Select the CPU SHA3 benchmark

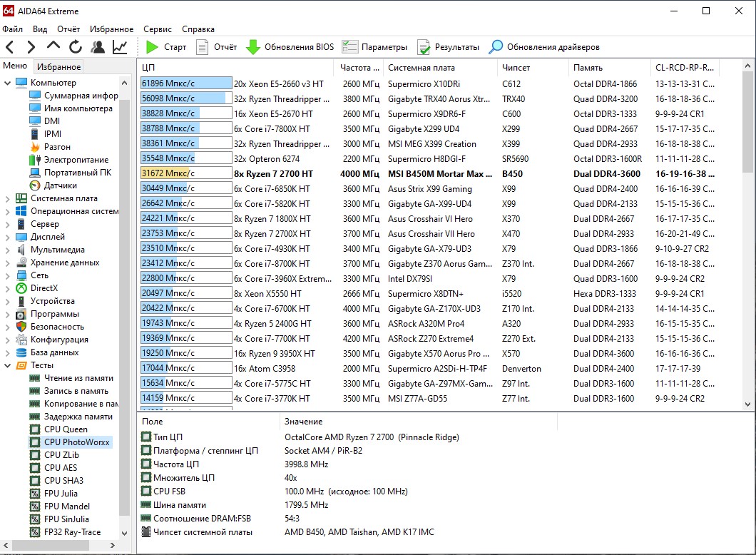tap(63, 481)
